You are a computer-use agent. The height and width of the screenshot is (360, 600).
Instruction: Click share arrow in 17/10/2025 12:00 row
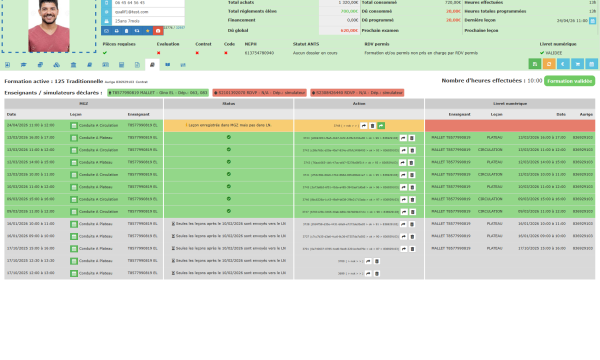[x=368, y=274]
